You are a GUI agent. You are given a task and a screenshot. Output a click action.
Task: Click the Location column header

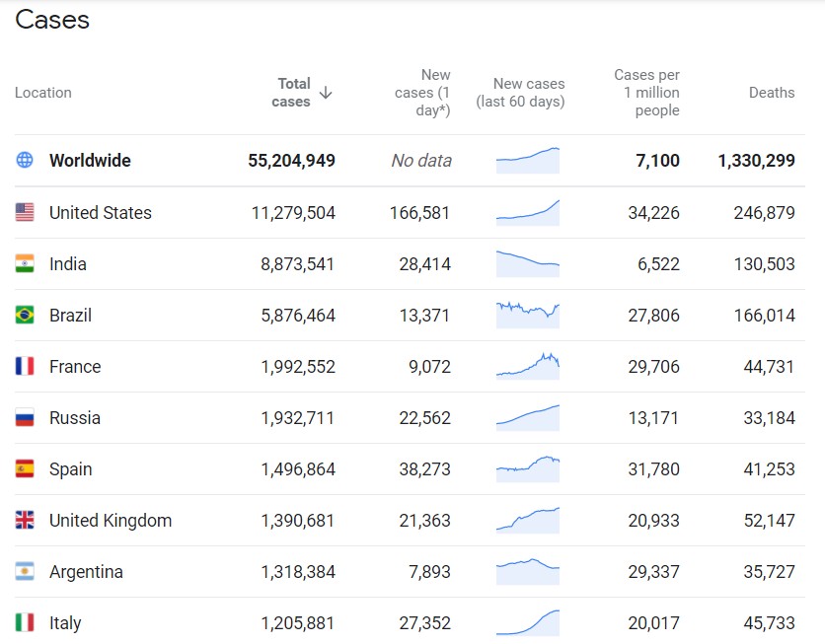pos(43,93)
